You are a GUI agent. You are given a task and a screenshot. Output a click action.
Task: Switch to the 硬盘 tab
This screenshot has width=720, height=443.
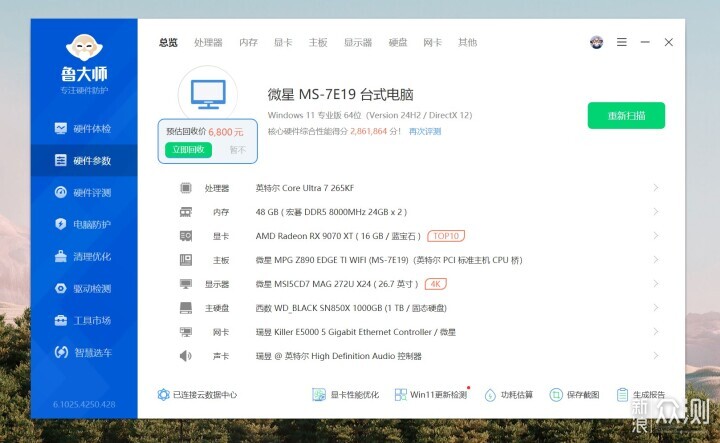click(x=398, y=43)
